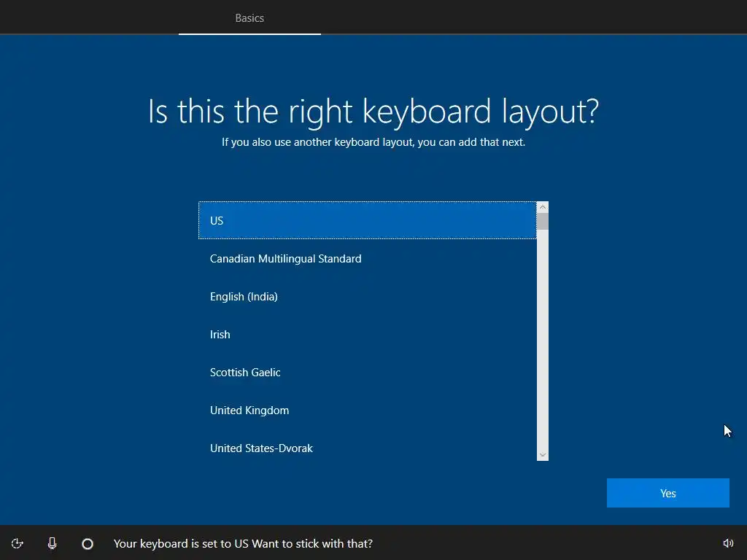
Task: Pick the English (India) layout
Action: [368, 297]
